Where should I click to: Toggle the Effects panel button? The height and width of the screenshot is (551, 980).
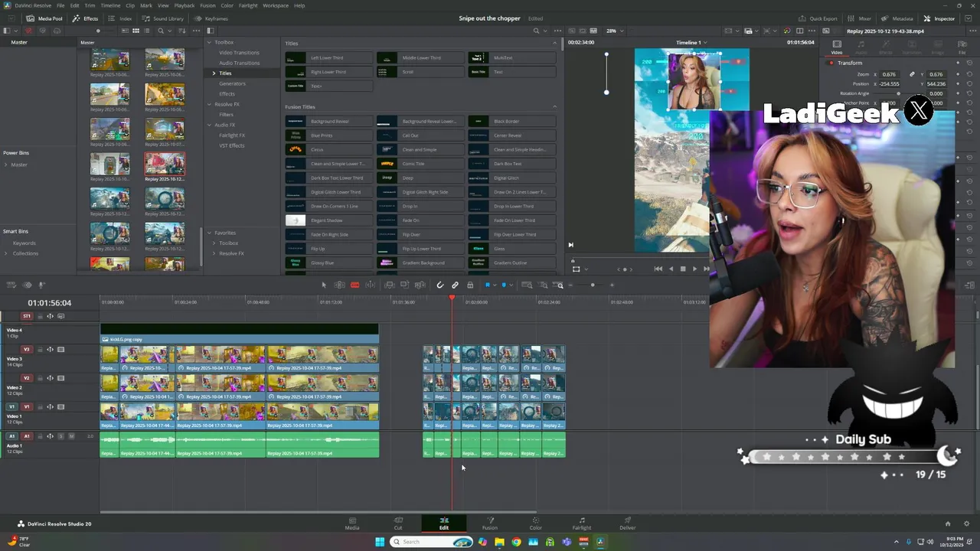click(85, 18)
